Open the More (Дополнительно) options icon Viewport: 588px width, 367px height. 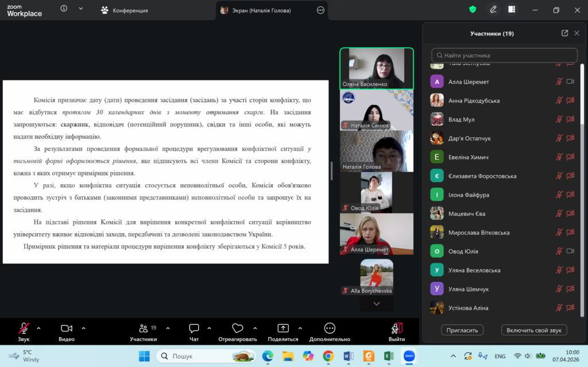click(x=330, y=329)
